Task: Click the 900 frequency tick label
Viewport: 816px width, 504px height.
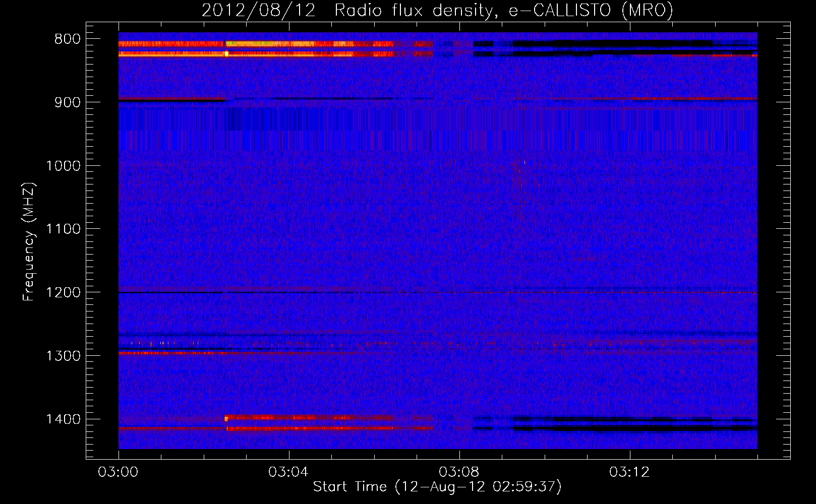Action: pyautogui.click(x=67, y=102)
